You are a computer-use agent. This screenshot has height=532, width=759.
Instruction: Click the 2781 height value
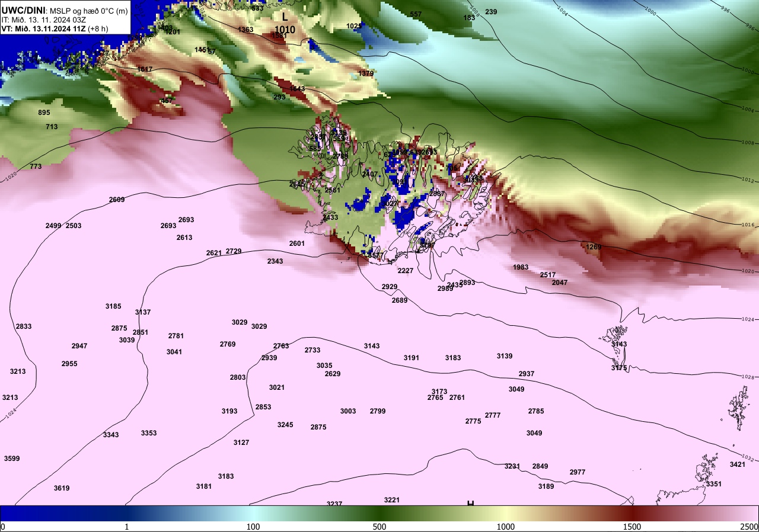(176, 336)
